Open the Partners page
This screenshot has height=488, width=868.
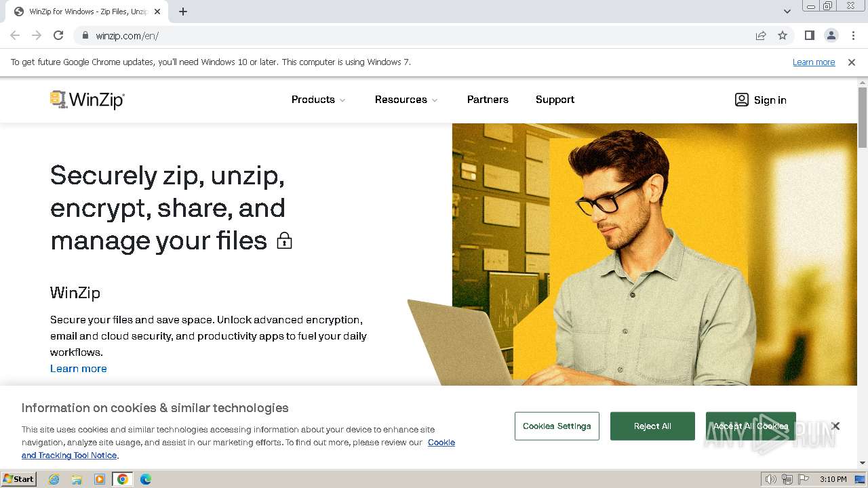pos(488,100)
